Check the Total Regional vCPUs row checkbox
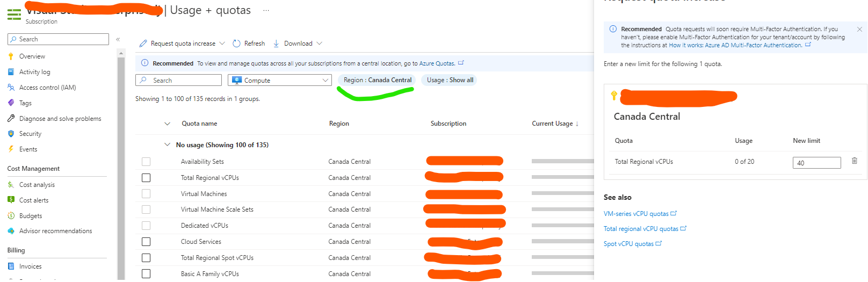The width and height of the screenshot is (868, 282). 146,178
